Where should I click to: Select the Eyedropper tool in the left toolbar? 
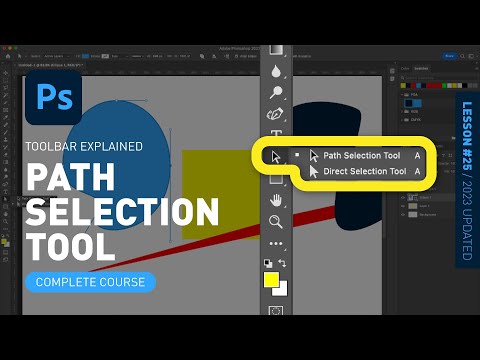pyautogui.click(x=5, y=117)
